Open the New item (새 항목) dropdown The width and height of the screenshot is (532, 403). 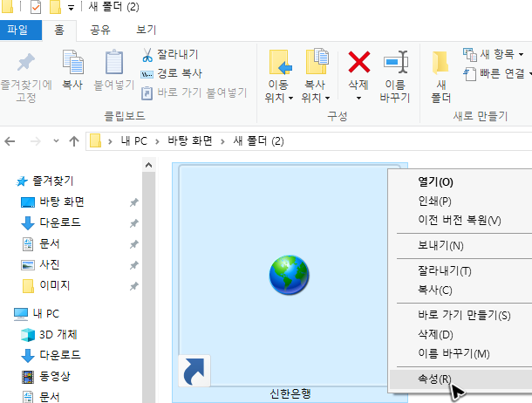point(494,54)
